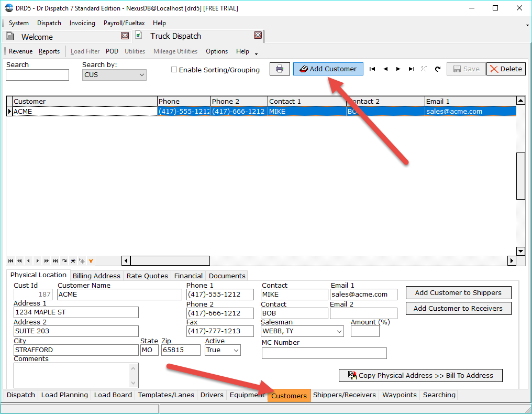Screen dimensions: 532x414
Task: Click Copy Physical Address to Bill To Address
Action: 420,375
